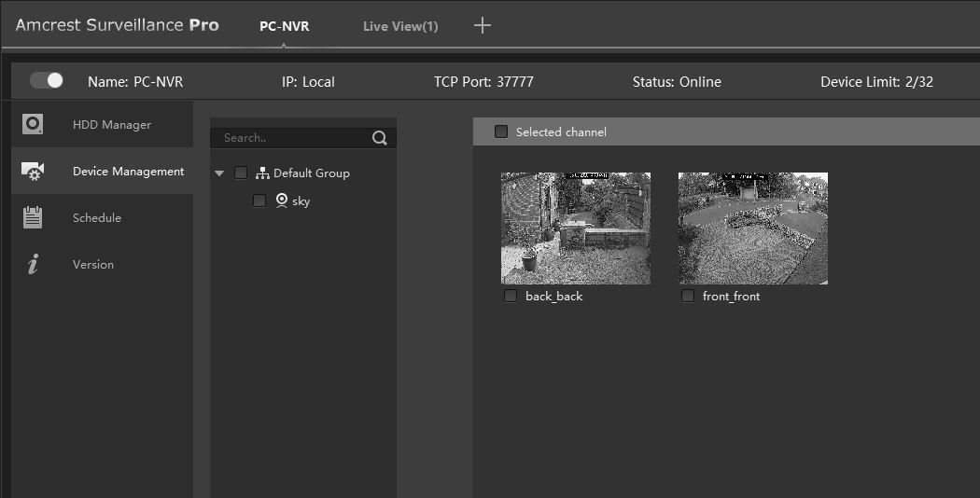Toggle the PC-NVR enable switch
This screenshot has width=980, height=498.
(x=47, y=80)
